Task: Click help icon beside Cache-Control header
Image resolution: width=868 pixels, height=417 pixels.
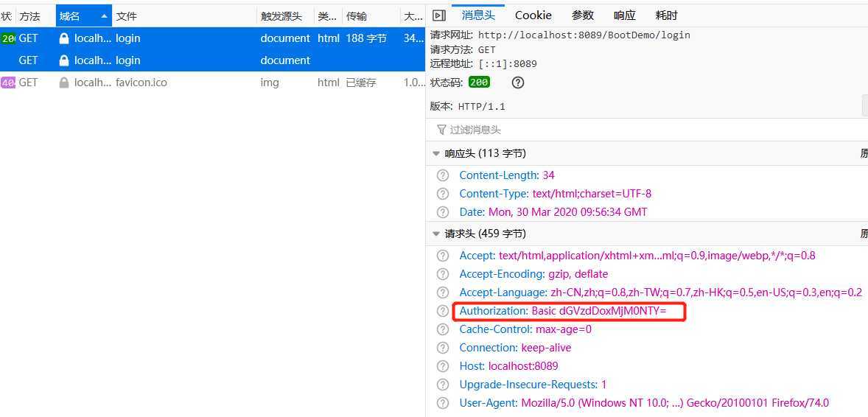Action: (x=442, y=329)
